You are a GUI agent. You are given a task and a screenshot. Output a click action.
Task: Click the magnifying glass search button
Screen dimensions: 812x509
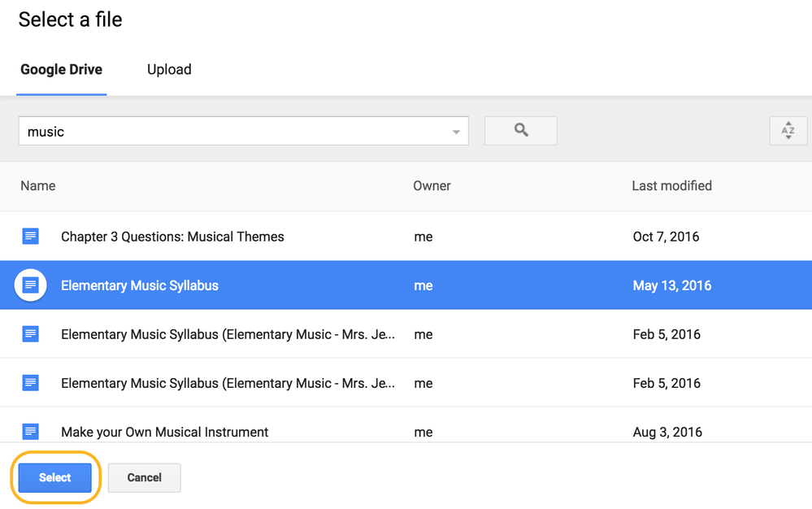(x=521, y=131)
